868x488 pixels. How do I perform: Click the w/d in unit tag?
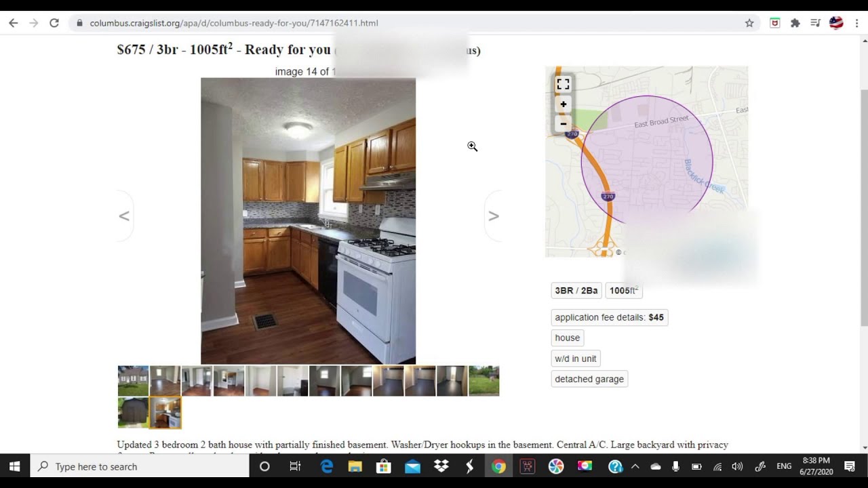pyautogui.click(x=576, y=359)
